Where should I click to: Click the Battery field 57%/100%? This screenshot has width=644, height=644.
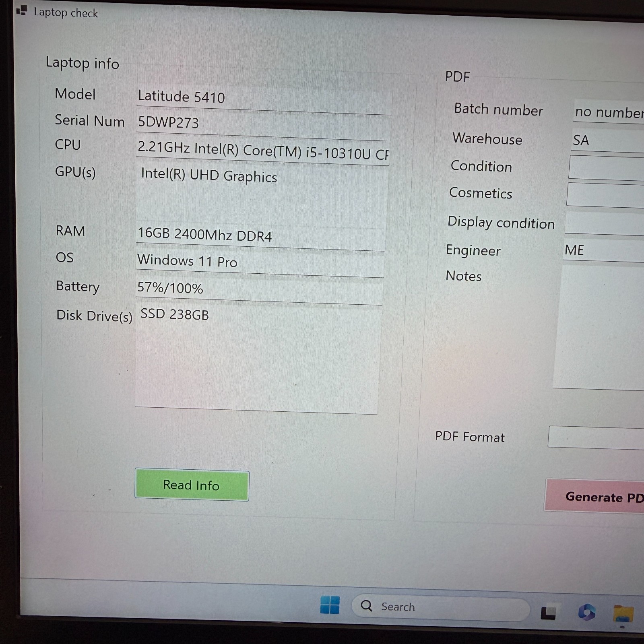point(259,290)
